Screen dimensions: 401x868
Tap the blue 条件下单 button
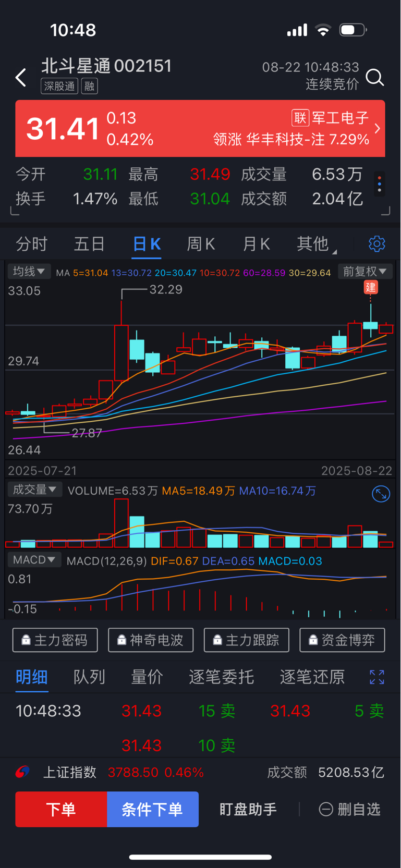153,809
